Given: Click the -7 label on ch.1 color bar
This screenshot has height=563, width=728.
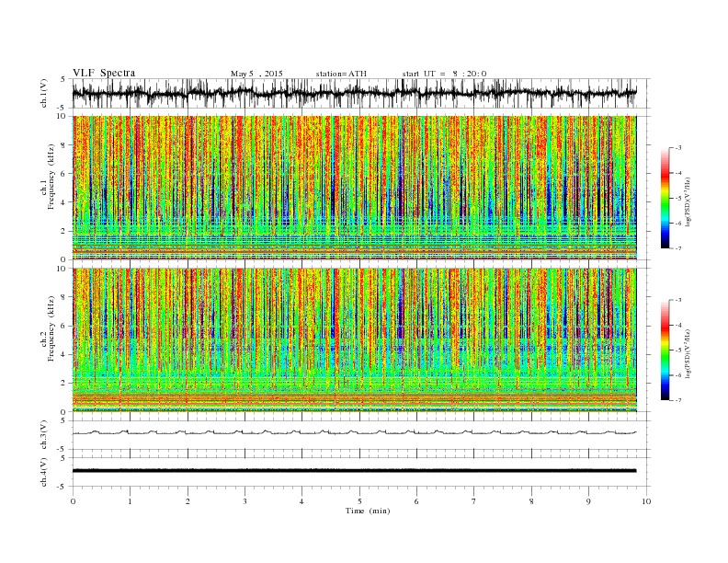Looking at the screenshot, I should pyautogui.click(x=678, y=248).
